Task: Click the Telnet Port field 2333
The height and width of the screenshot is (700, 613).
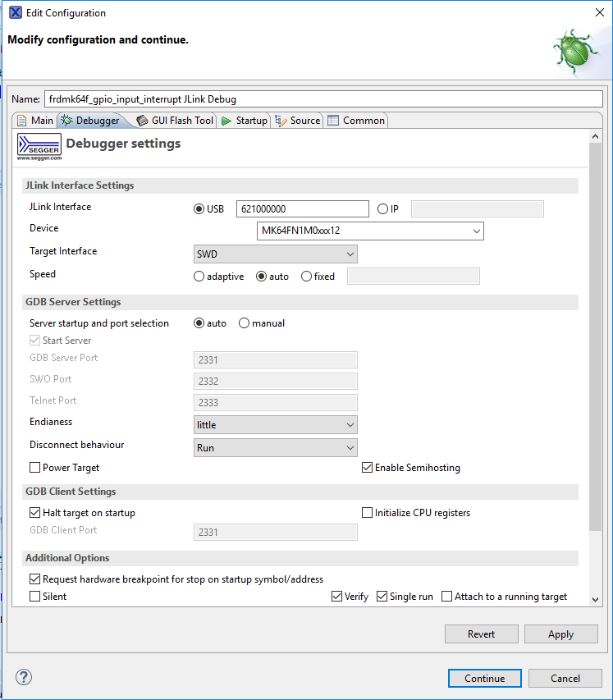Action: pyautogui.click(x=276, y=403)
